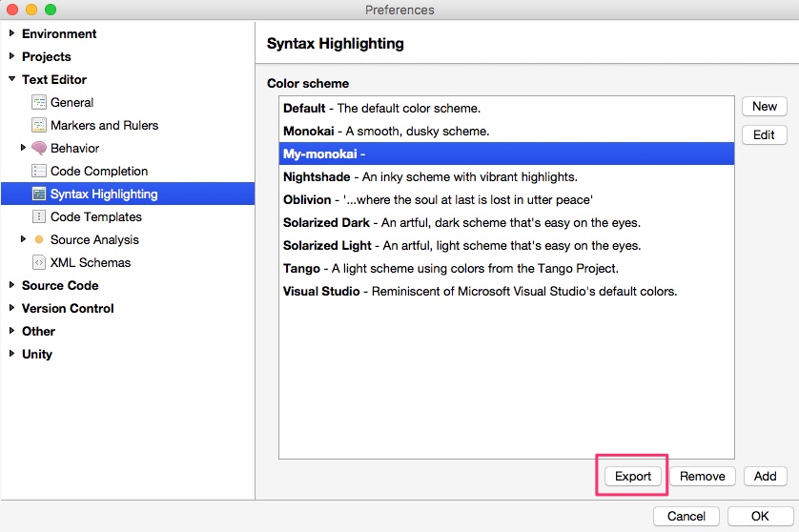
Task: Remove the selected color scheme
Action: point(702,476)
